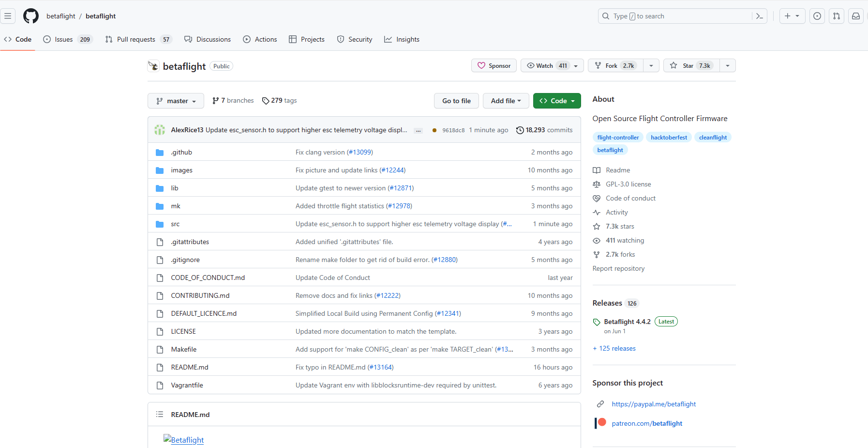Open the Fork options dropdown arrow
The image size is (868, 448).
coord(651,65)
